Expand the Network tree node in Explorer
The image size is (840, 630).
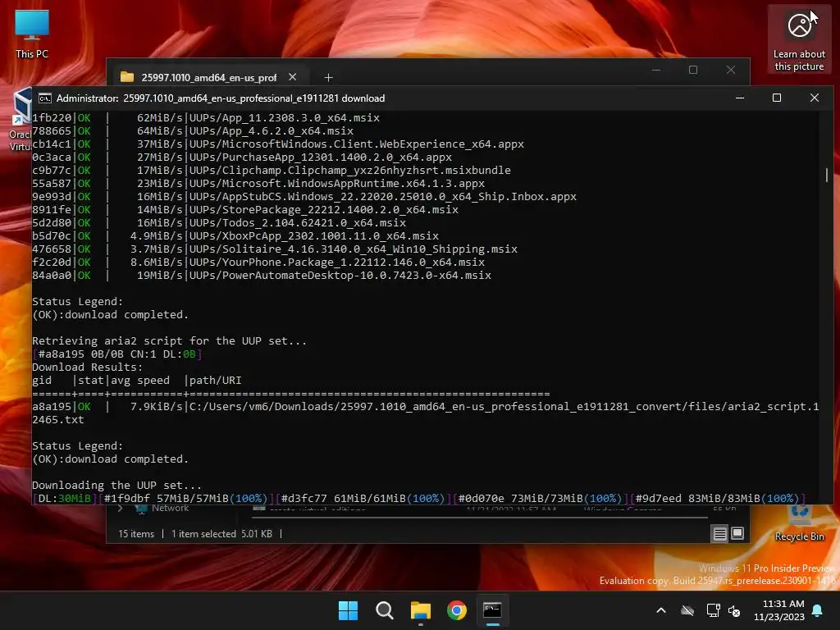(x=120, y=508)
